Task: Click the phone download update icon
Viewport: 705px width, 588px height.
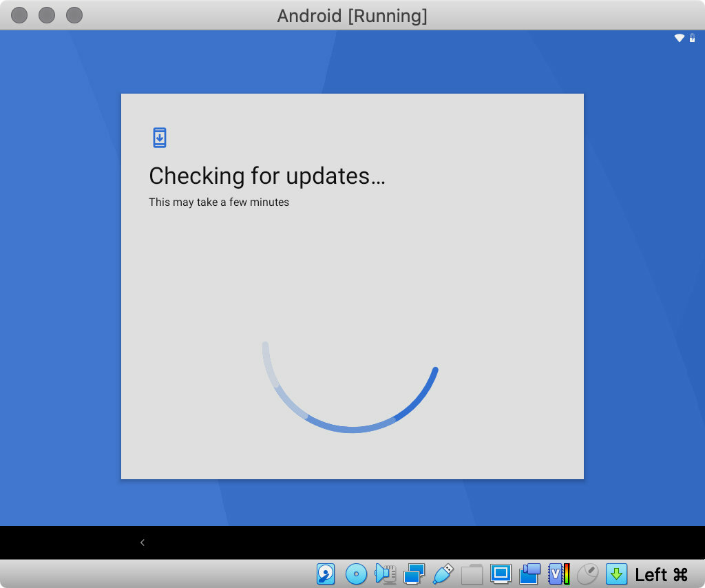Action: click(x=160, y=138)
